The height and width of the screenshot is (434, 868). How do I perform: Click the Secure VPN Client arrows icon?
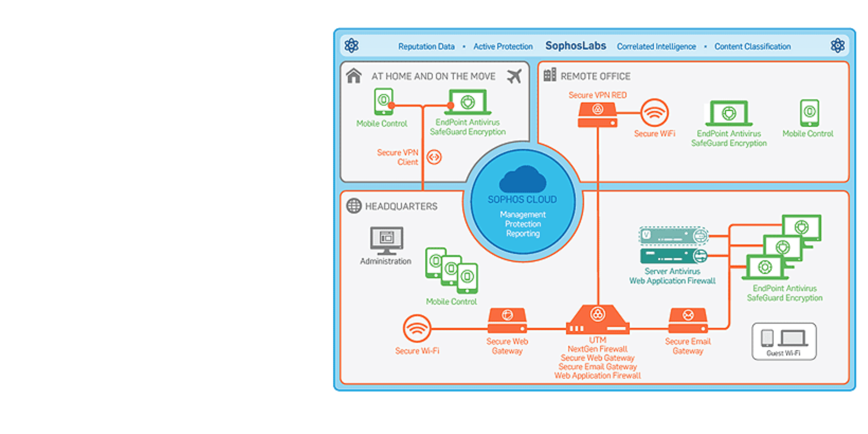tap(434, 157)
